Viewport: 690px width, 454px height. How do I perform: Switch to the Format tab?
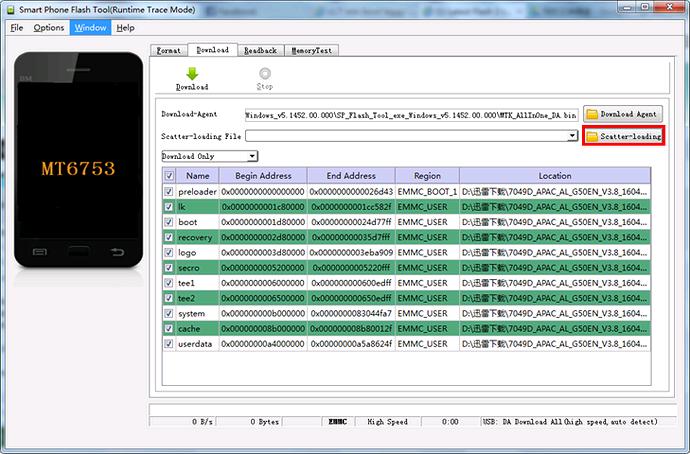point(169,51)
